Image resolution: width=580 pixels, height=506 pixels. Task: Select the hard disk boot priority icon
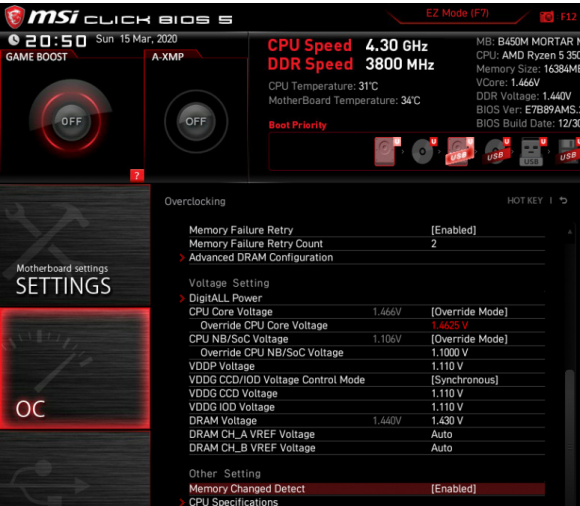coord(387,151)
